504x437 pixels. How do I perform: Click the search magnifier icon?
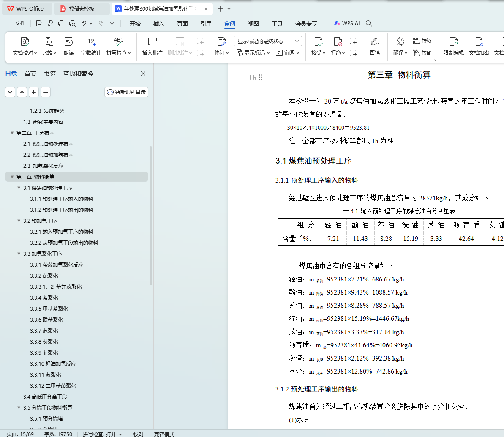tap(369, 23)
